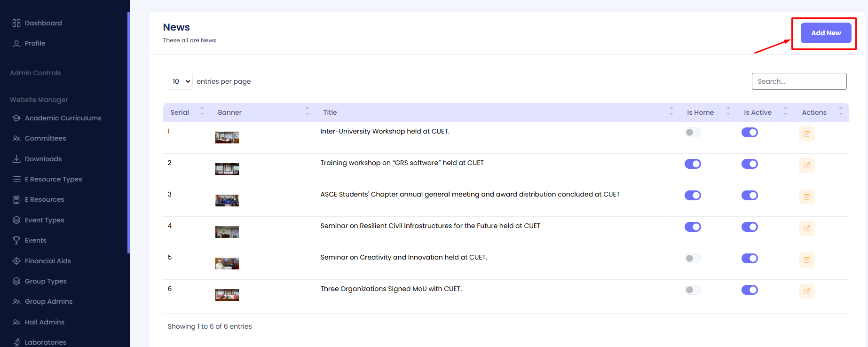Sort the table by Serial column
This screenshot has width=868, height=347.
(180, 112)
